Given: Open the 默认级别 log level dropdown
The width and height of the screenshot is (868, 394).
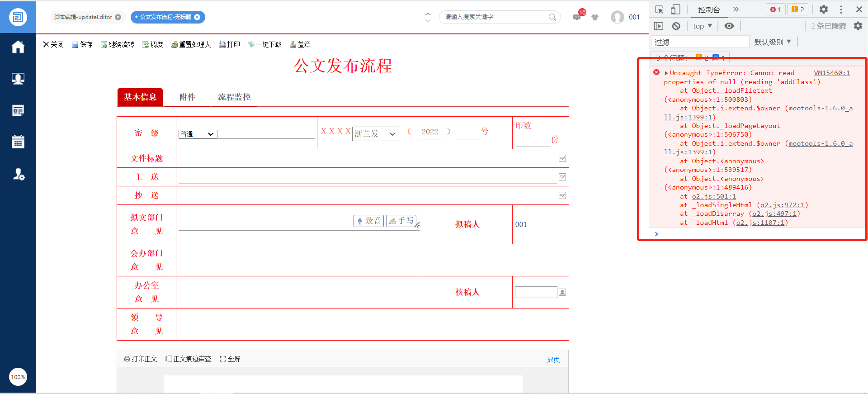Looking at the screenshot, I should [772, 42].
